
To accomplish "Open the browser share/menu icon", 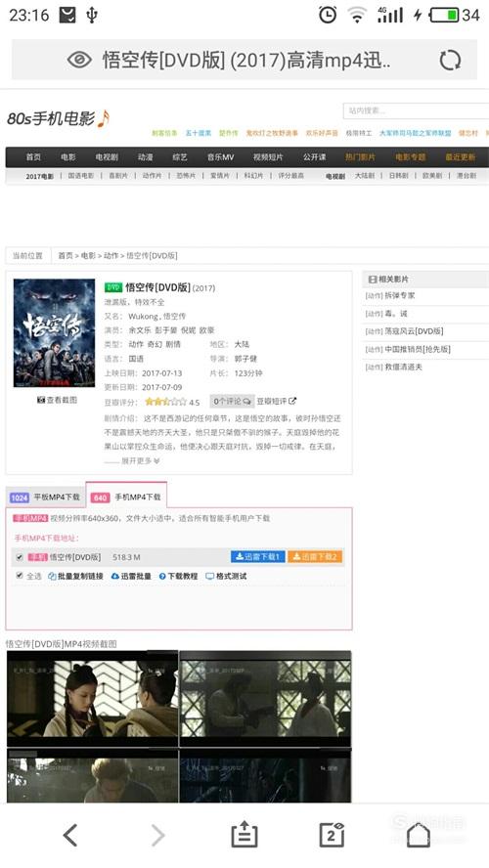I will (x=244, y=834).
